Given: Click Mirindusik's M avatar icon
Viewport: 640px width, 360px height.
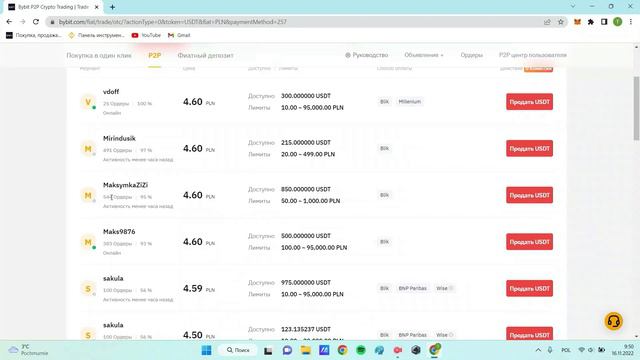Looking at the screenshot, I should pyautogui.click(x=88, y=149).
